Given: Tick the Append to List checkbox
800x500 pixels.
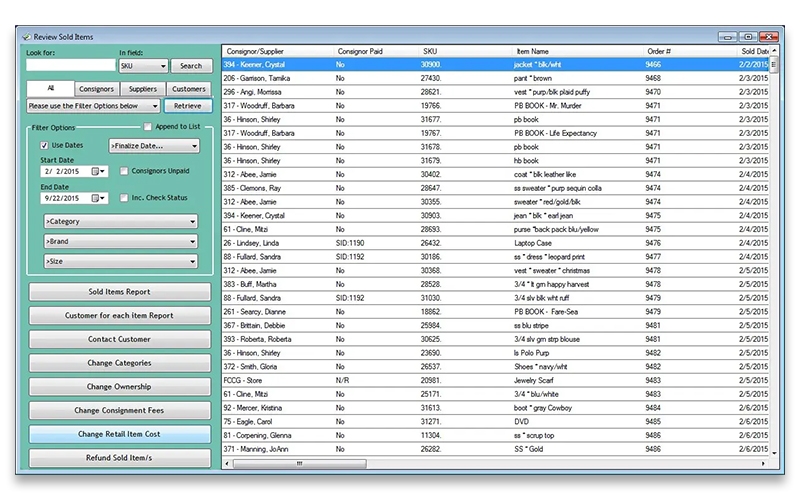Looking at the screenshot, I should click(x=148, y=127).
